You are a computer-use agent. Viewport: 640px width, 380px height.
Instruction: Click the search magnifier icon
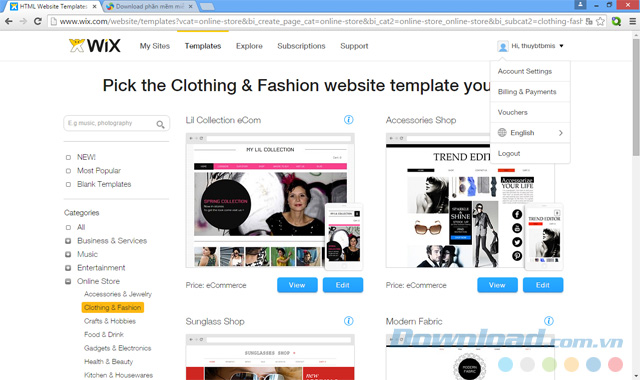coord(160,124)
